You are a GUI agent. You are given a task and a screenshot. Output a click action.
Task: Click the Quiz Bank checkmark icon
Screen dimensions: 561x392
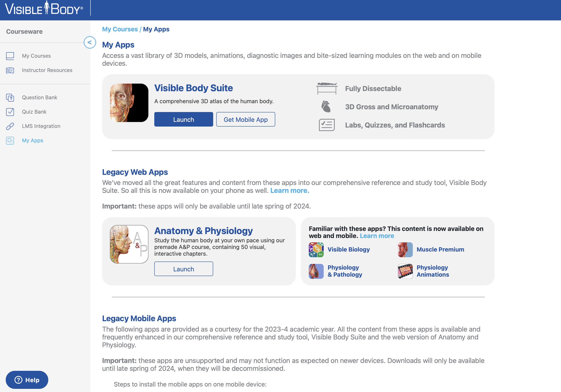(x=10, y=112)
